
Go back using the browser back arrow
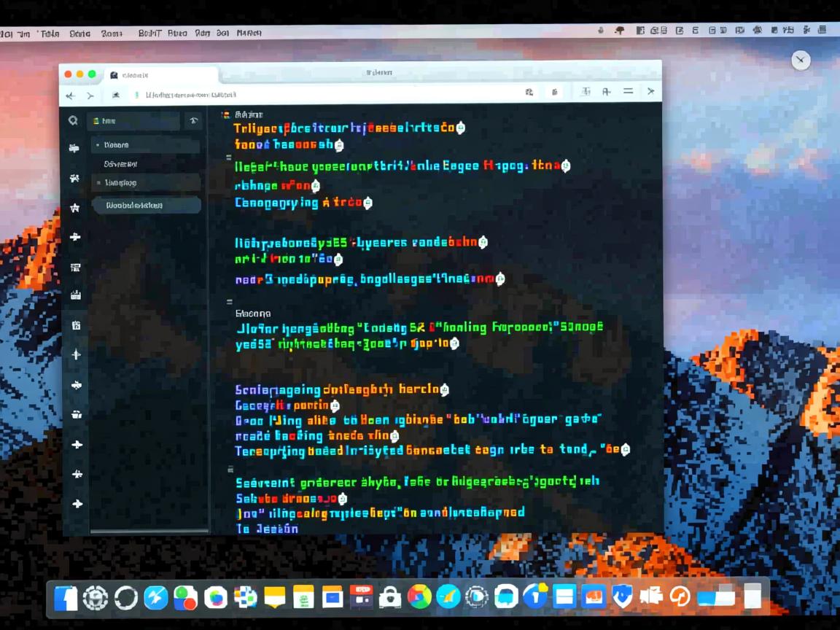71,96
